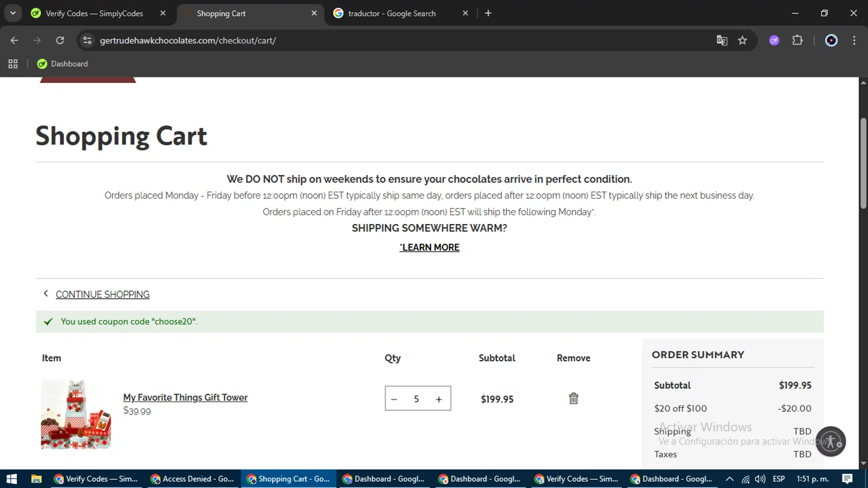Open the accessibility widget button

click(831, 441)
